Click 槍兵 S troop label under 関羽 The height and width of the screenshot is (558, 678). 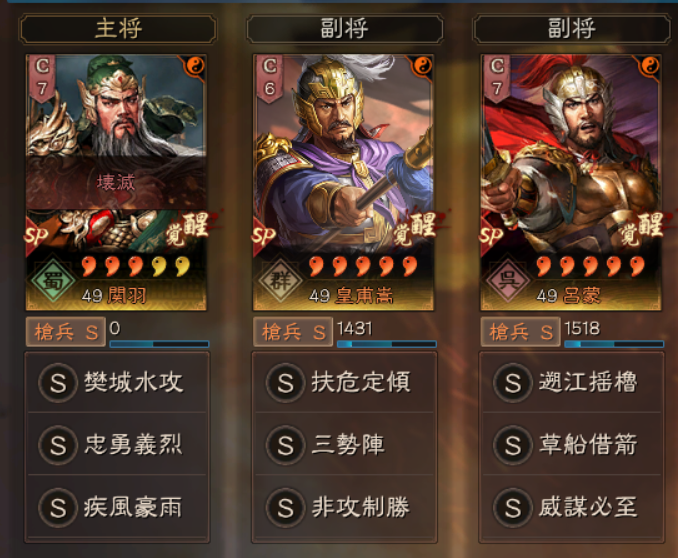pyautogui.click(x=66, y=332)
